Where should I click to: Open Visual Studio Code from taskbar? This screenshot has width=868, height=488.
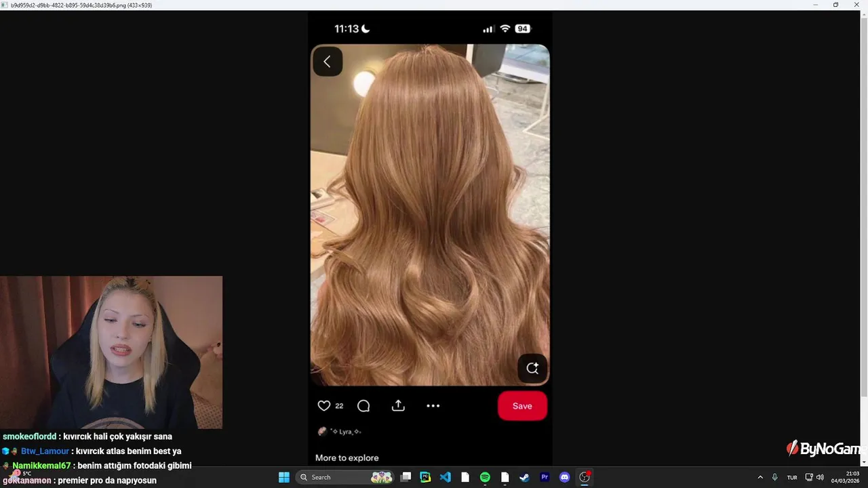[x=445, y=477]
